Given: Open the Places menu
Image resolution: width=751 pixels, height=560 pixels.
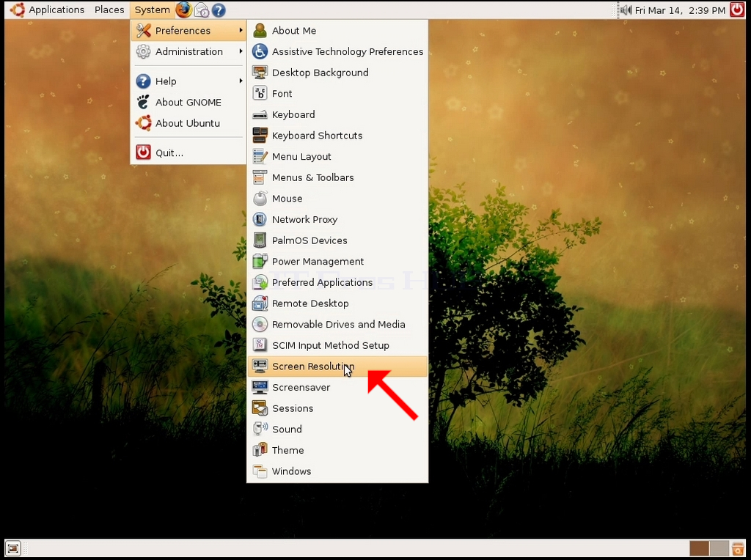Looking at the screenshot, I should click(x=109, y=10).
